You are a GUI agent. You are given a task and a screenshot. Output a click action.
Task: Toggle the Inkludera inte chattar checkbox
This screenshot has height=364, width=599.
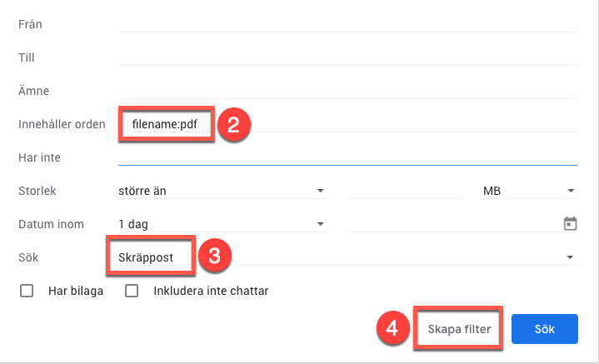[x=132, y=292]
